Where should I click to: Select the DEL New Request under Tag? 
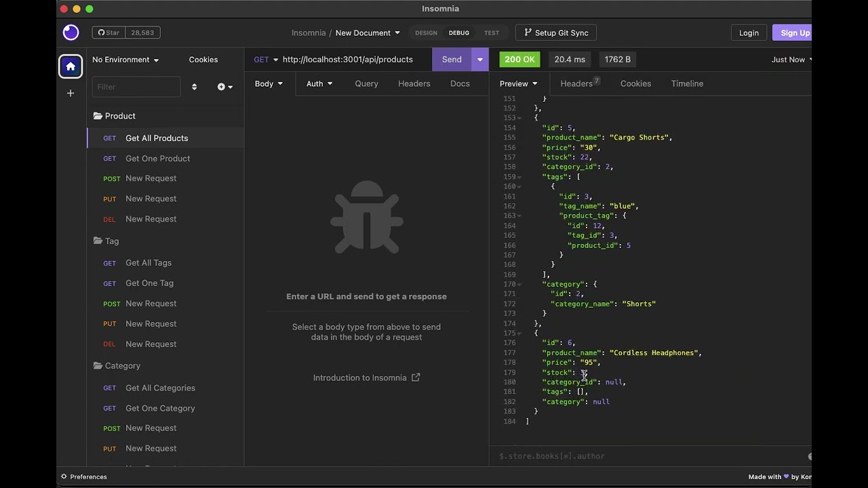click(x=165, y=344)
